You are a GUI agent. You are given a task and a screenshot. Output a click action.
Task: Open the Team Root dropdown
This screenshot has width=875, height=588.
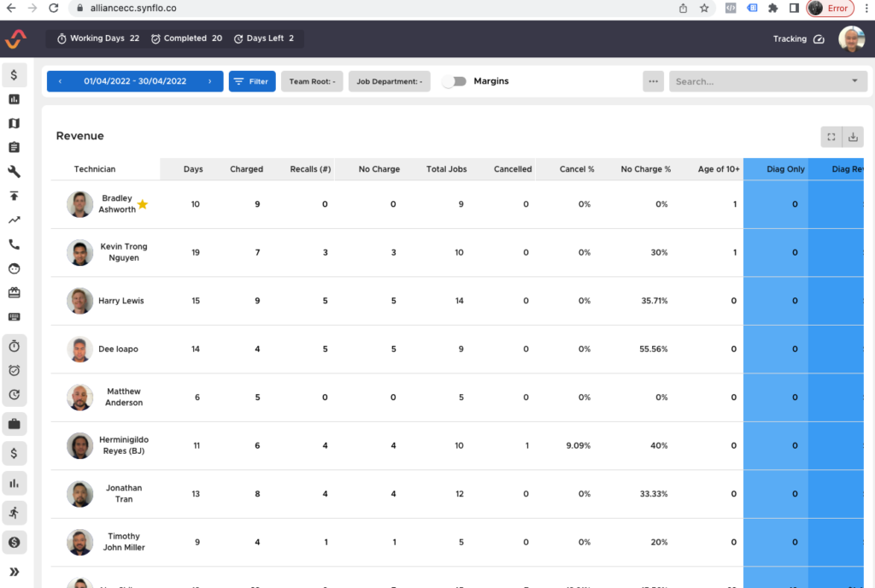312,82
